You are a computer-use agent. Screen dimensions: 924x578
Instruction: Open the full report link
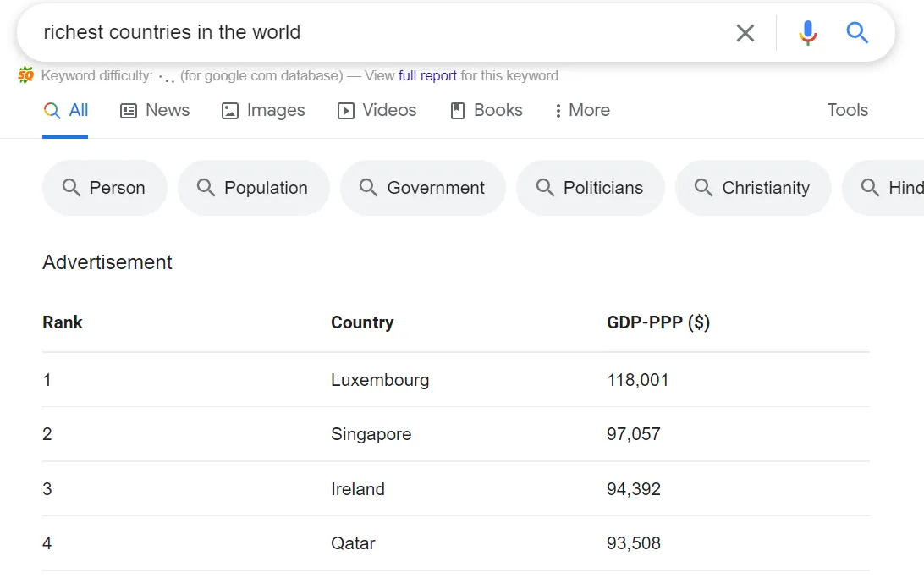click(x=427, y=75)
